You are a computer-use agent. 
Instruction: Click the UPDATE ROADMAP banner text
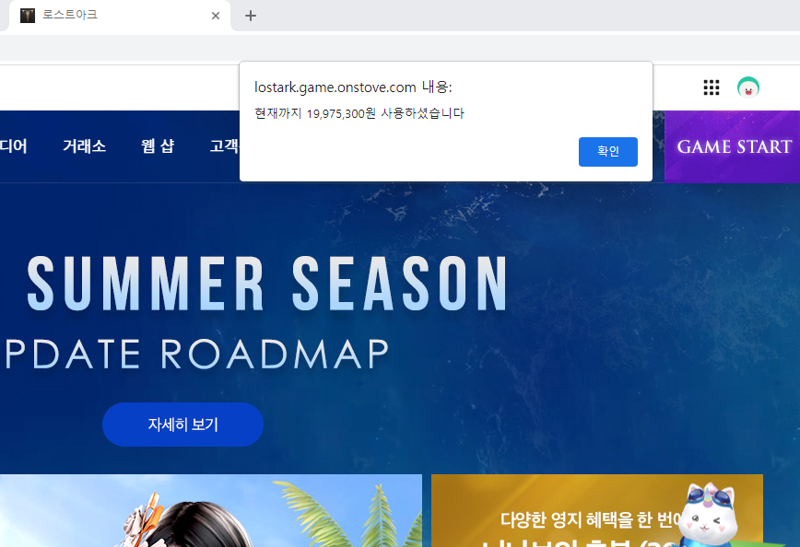coord(197,354)
